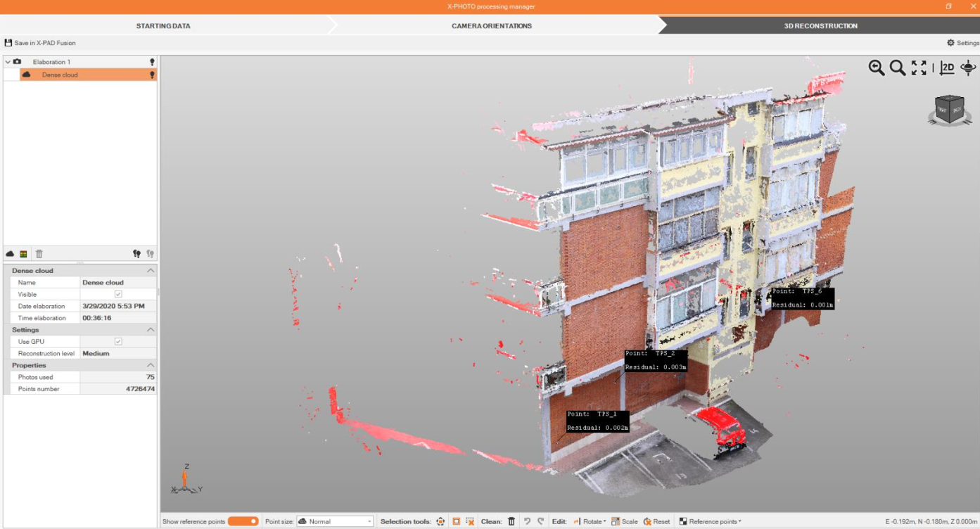Click the fit-to-view extents arrows icon
This screenshot has width=980, height=529.
(x=919, y=68)
